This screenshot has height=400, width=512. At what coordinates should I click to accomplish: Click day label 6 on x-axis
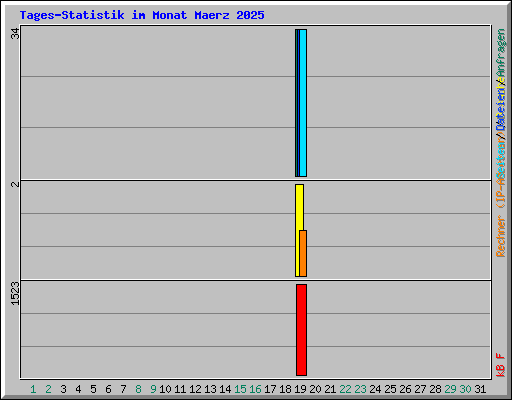(x=108, y=389)
